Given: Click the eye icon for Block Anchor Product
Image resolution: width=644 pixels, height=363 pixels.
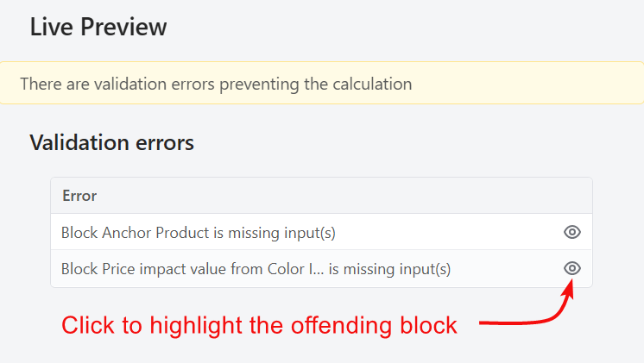Looking at the screenshot, I should click(x=571, y=232).
